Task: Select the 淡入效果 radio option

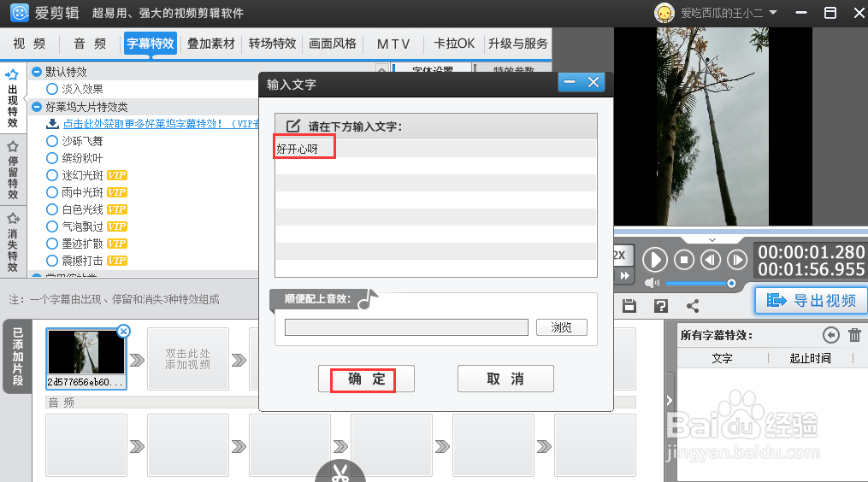Action: (x=52, y=89)
